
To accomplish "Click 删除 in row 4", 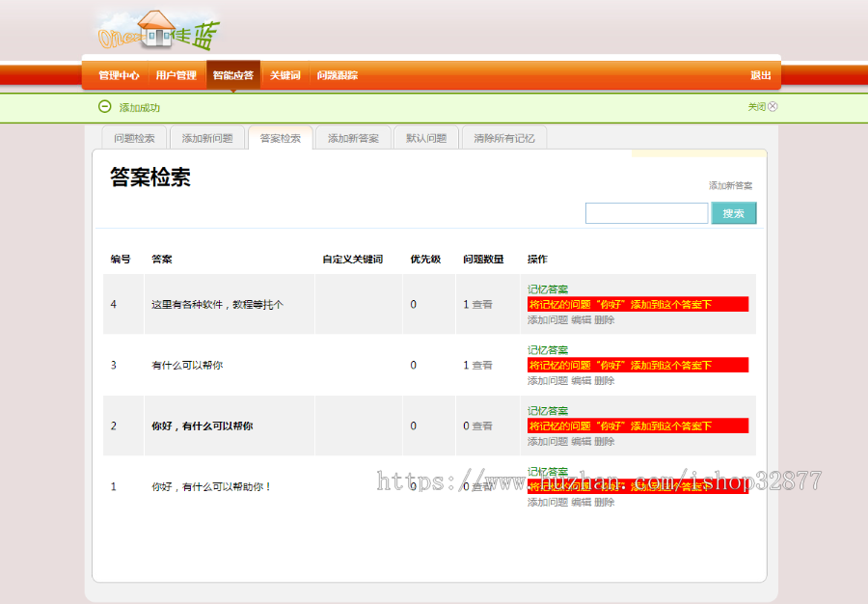I will click(x=605, y=320).
